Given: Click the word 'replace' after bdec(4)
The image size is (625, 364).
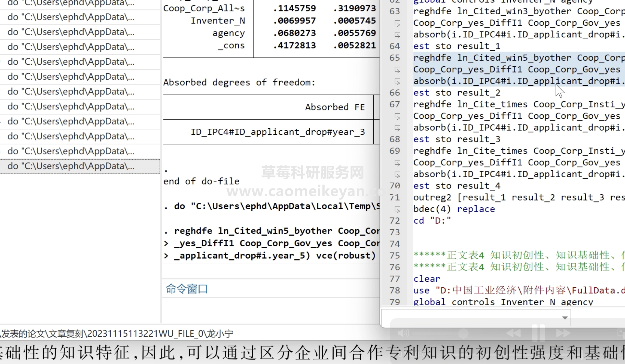Looking at the screenshot, I should 476,209.
